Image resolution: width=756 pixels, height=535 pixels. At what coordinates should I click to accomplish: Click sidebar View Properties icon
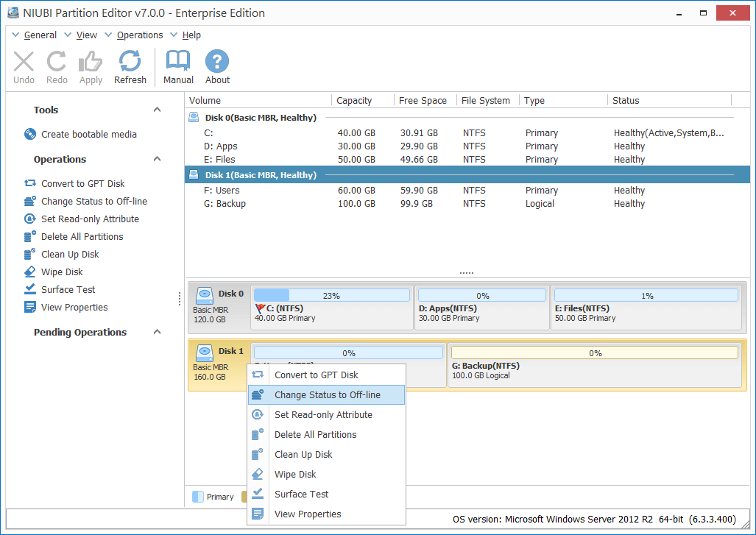(x=30, y=307)
